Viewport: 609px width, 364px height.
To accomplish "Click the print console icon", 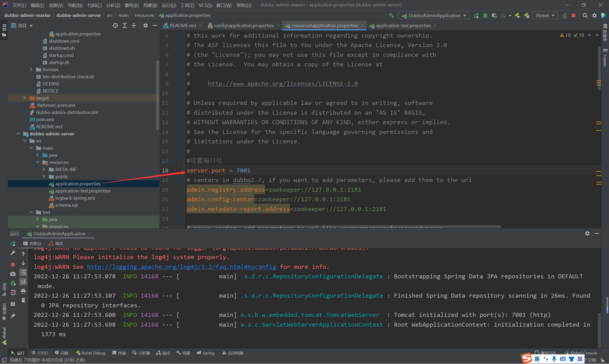I will coord(23,291).
